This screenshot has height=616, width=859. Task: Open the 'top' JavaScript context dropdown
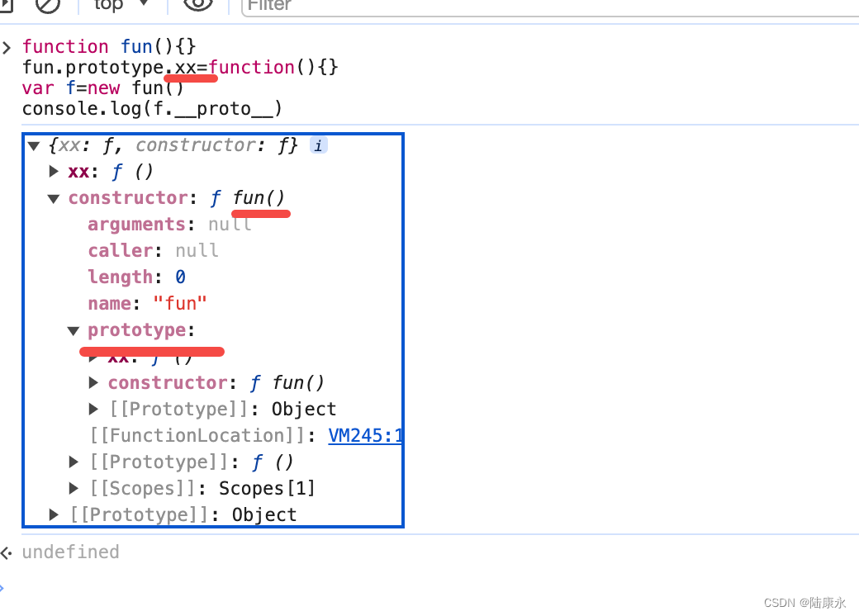click(121, 4)
